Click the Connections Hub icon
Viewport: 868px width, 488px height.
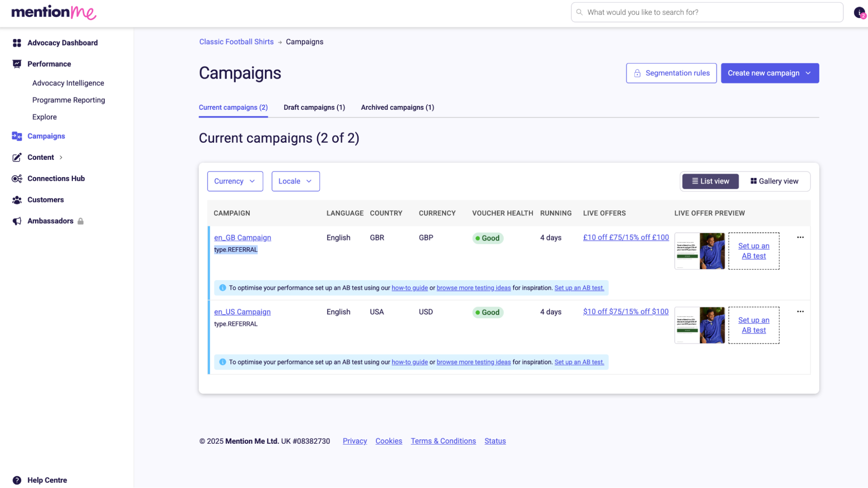(17, 178)
